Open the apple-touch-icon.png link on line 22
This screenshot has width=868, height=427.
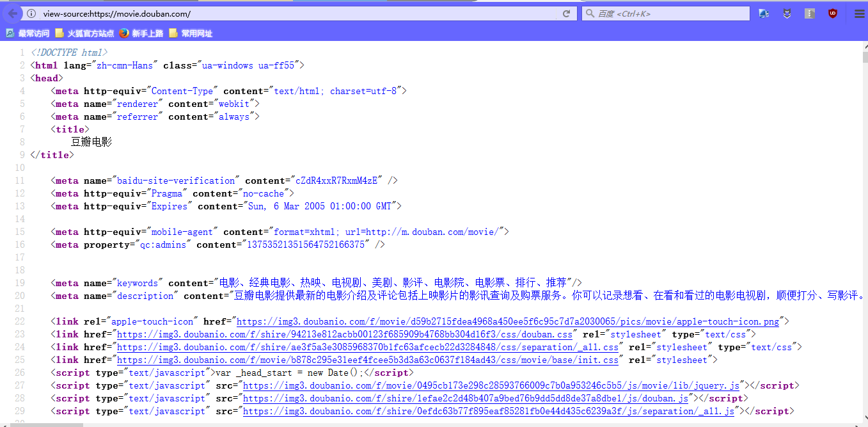508,322
